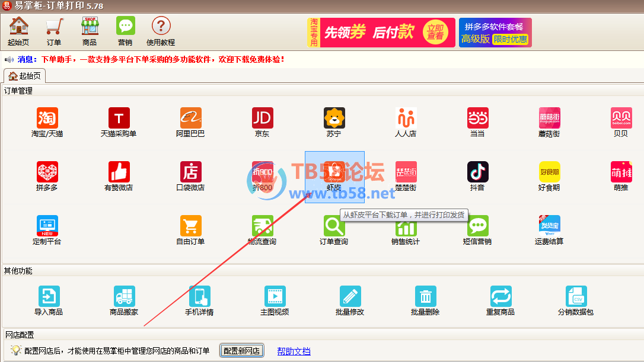Viewport: 644px width, 362px height.
Task: Open the 人人店 platform
Action: click(406, 122)
